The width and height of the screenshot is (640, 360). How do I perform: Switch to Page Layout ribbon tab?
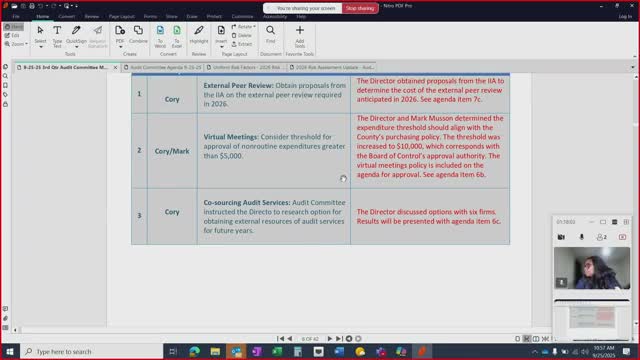coord(122,17)
